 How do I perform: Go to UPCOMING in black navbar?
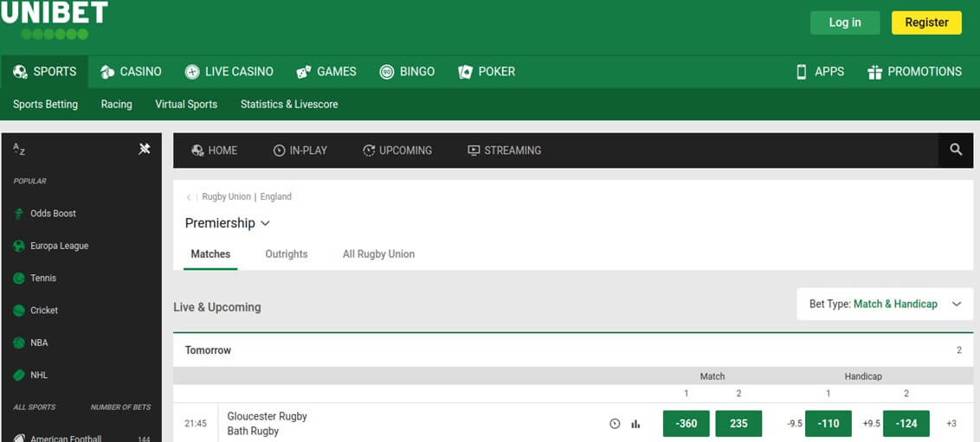397,151
